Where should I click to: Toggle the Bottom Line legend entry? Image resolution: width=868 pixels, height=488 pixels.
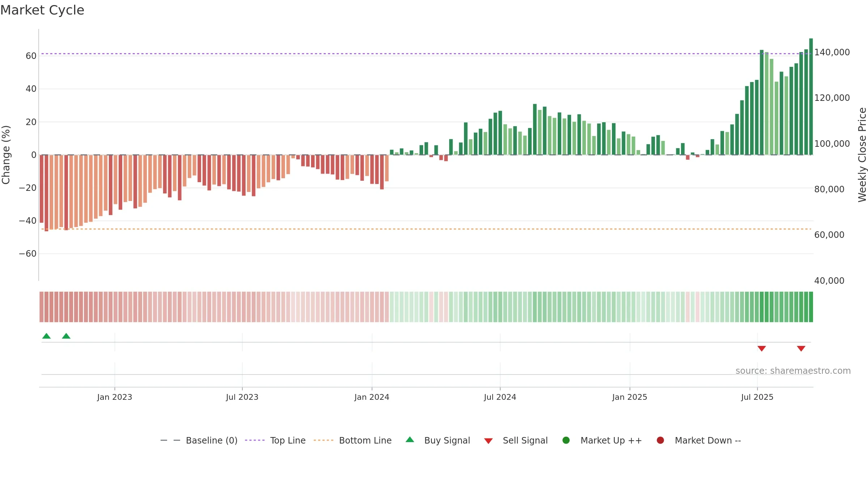(353, 440)
